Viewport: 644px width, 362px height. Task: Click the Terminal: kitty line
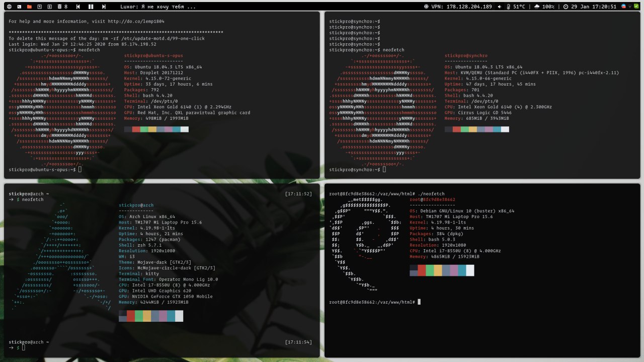tap(139, 273)
